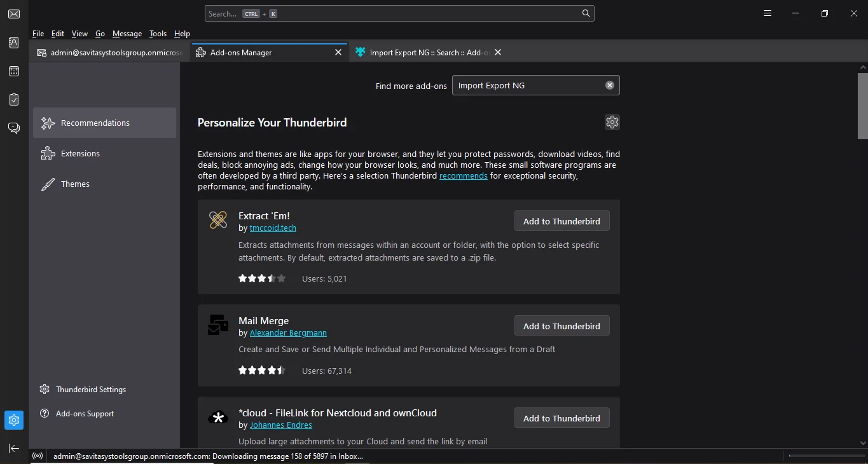Clear the Import Export NG search text
This screenshot has width=868, height=464.
tap(609, 85)
